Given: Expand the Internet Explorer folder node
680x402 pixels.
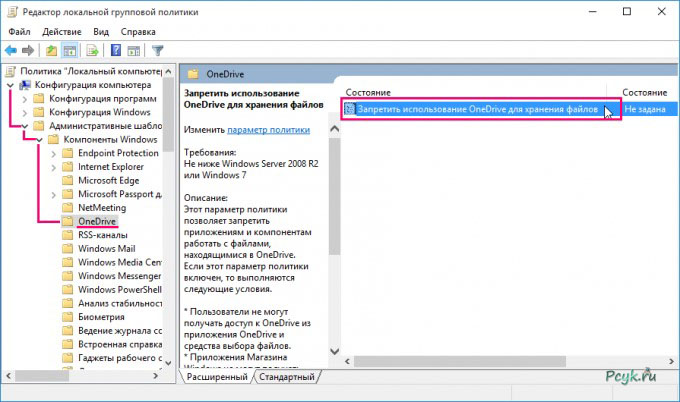Looking at the screenshot, I should tap(53, 167).
